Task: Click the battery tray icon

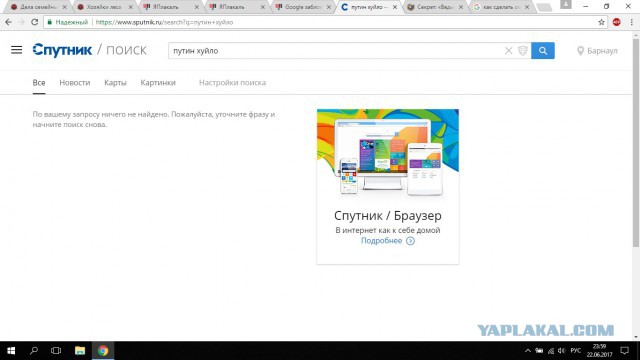Action: [x=539, y=351]
